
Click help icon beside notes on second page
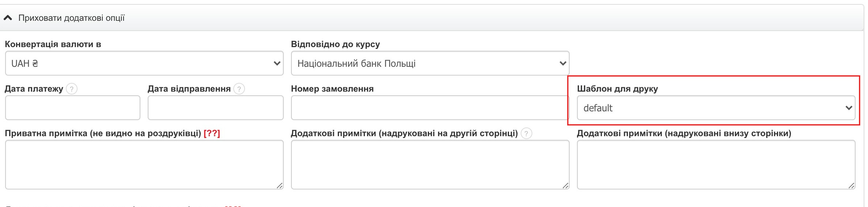526,134
